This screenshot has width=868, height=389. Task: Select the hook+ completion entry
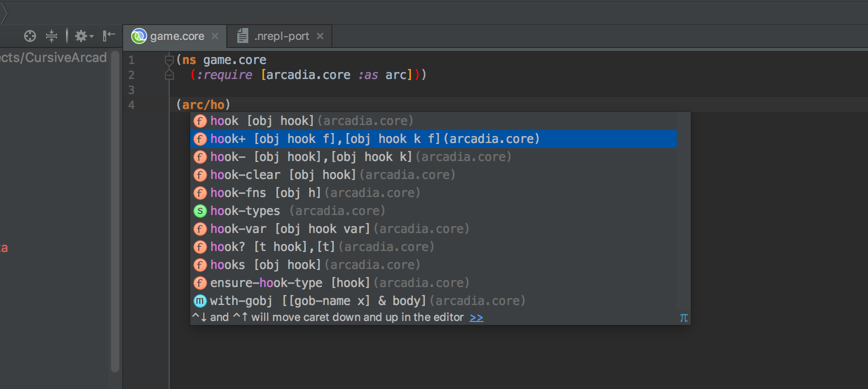click(x=433, y=139)
